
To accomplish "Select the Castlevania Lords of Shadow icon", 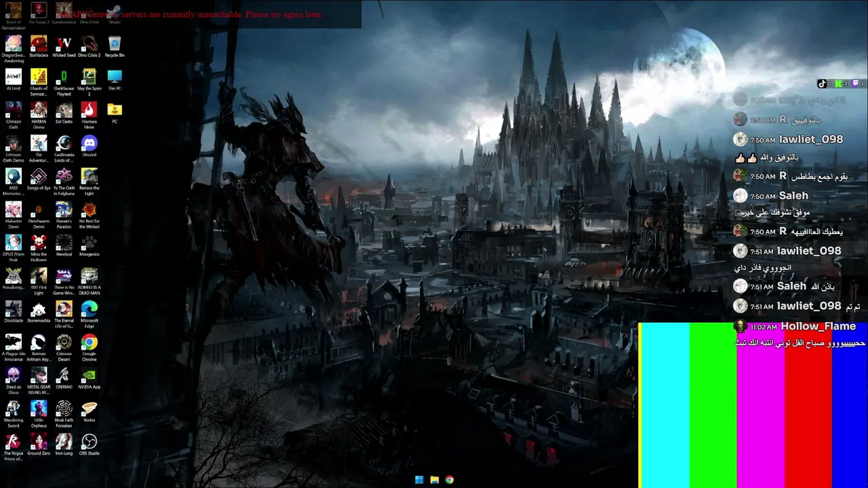I will 64,148.
